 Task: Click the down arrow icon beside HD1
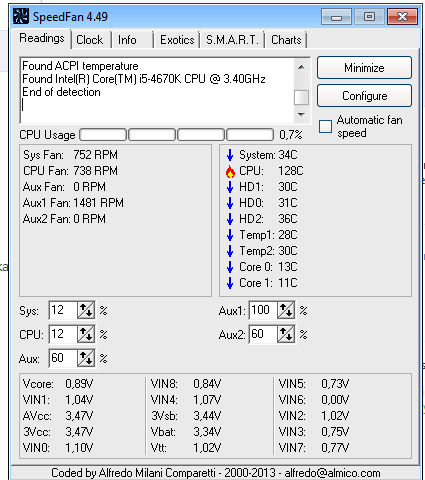click(x=230, y=187)
